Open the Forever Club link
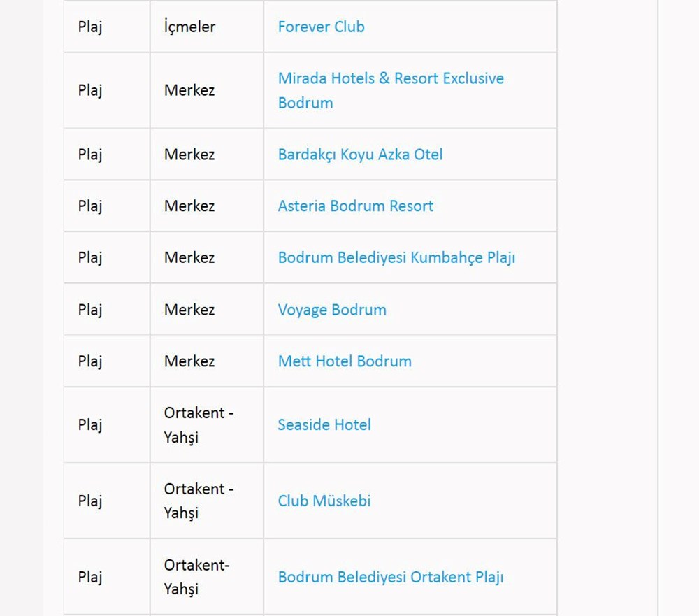This screenshot has height=616, width=699. click(x=321, y=27)
